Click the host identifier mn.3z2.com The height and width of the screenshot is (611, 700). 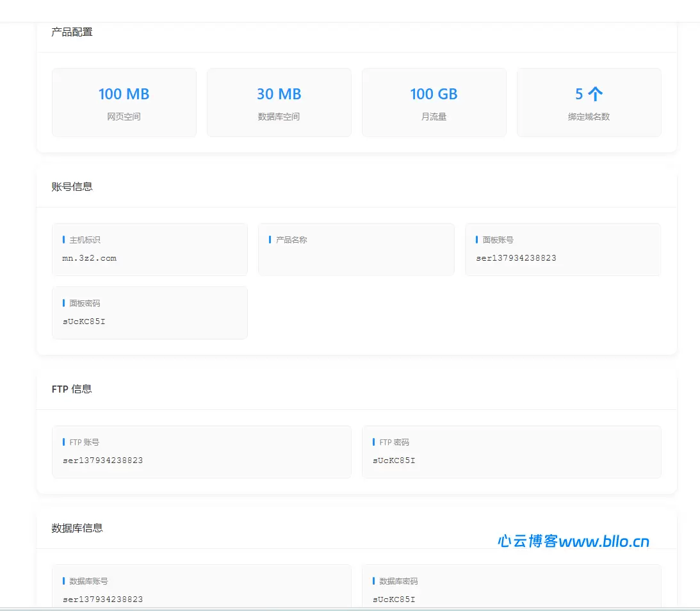(90, 258)
